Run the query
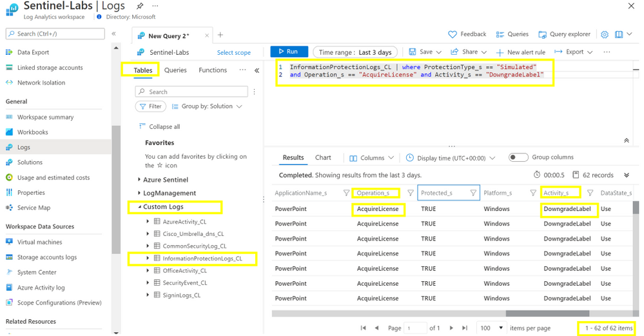Screen dimensions: 644x336 point(289,52)
